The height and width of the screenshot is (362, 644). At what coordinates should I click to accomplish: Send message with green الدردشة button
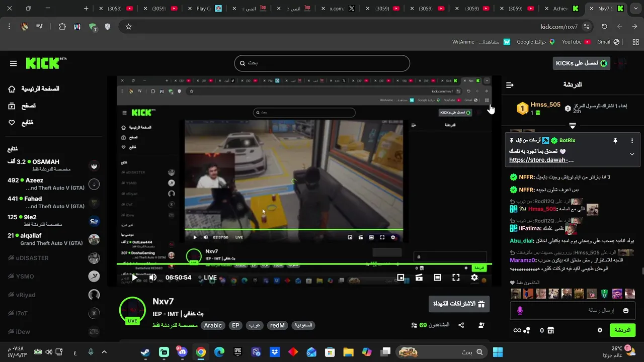point(622,330)
